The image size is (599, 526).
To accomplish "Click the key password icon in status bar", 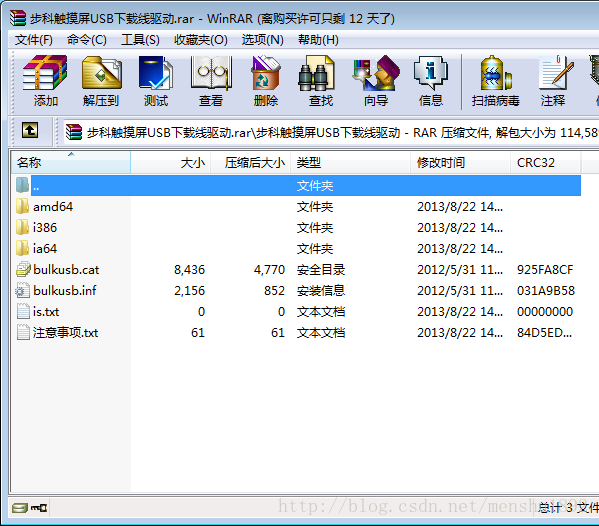I will [39, 508].
